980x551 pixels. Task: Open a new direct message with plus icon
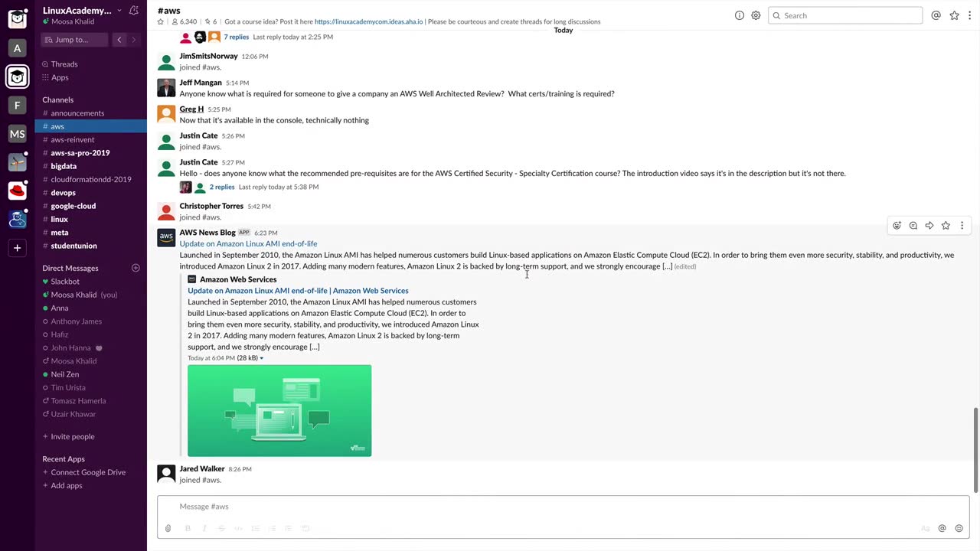tap(136, 268)
